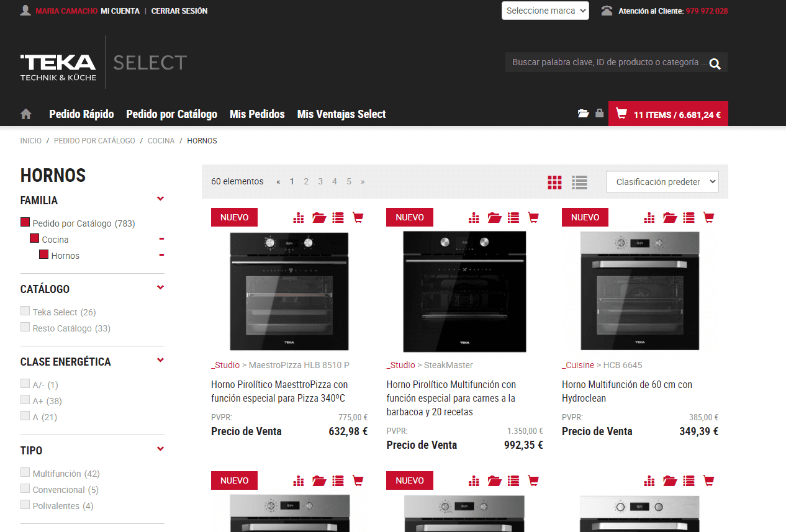The height and width of the screenshot is (532, 786).
Task: Go to page 2 of results
Action: pyautogui.click(x=306, y=182)
